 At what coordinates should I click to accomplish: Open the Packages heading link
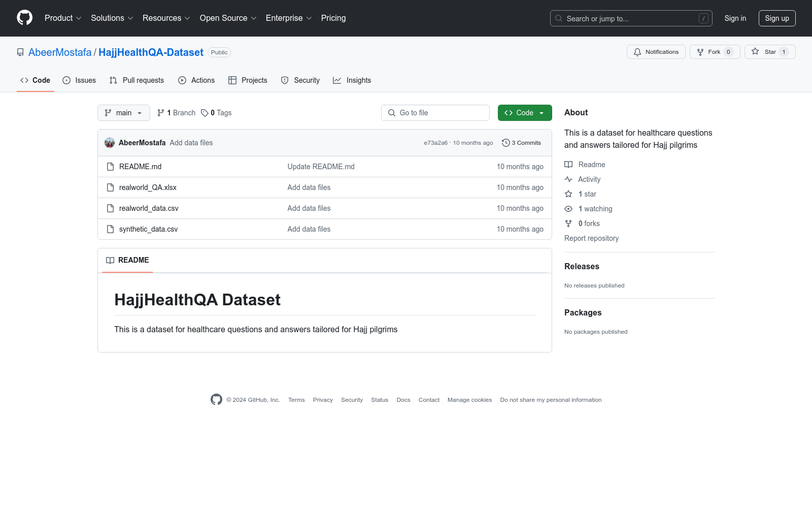click(x=583, y=312)
